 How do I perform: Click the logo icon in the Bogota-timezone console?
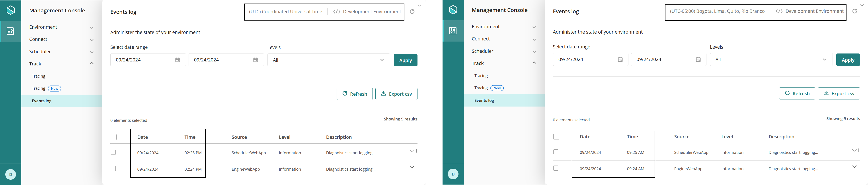(453, 10)
